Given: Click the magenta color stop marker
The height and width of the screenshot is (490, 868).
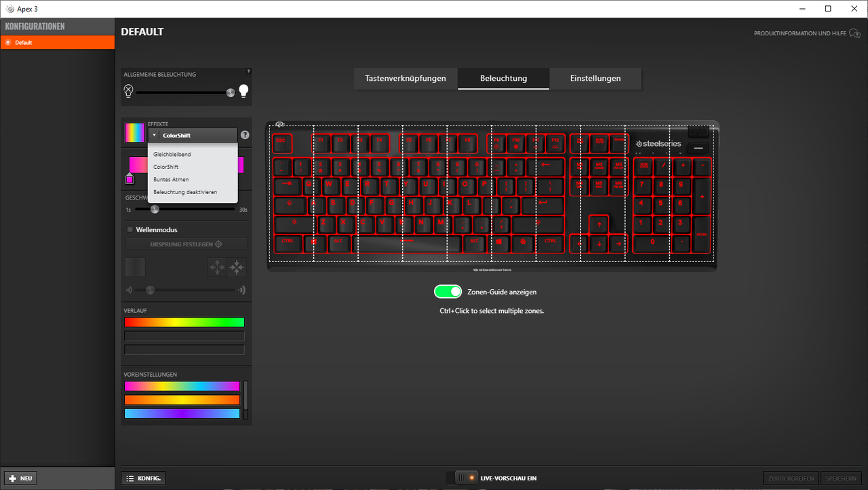Looking at the screenshot, I should pos(130,178).
